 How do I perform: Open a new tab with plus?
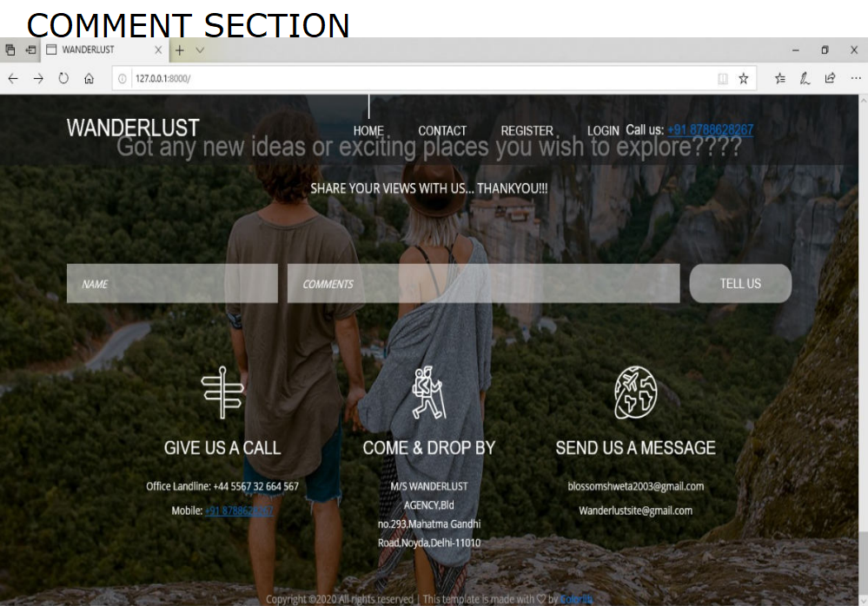[x=179, y=50]
